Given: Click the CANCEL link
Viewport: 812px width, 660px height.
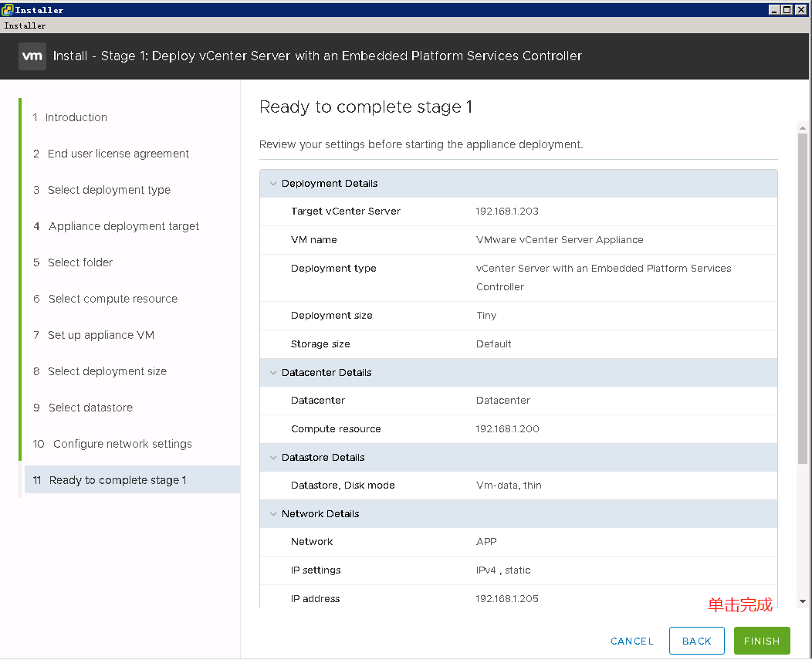Looking at the screenshot, I should pyautogui.click(x=632, y=641).
